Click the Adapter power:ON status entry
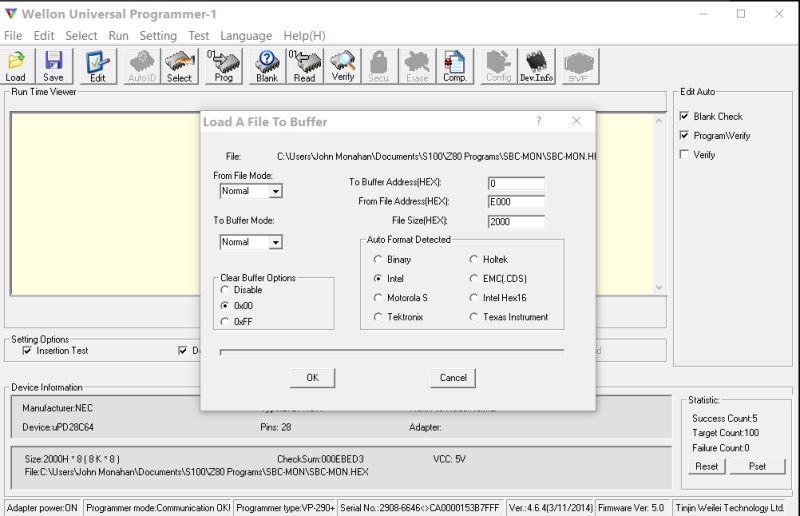This screenshot has width=800, height=516. click(42, 508)
